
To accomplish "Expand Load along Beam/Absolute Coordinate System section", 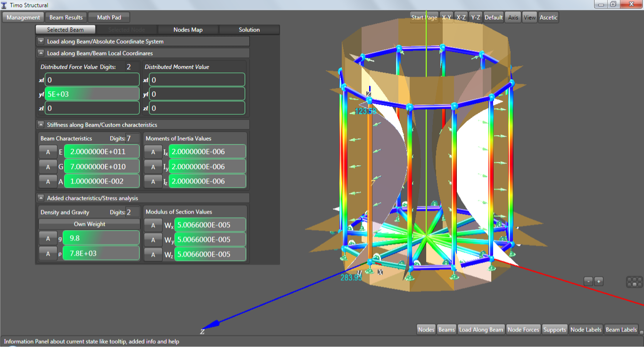I will (x=41, y=41).
